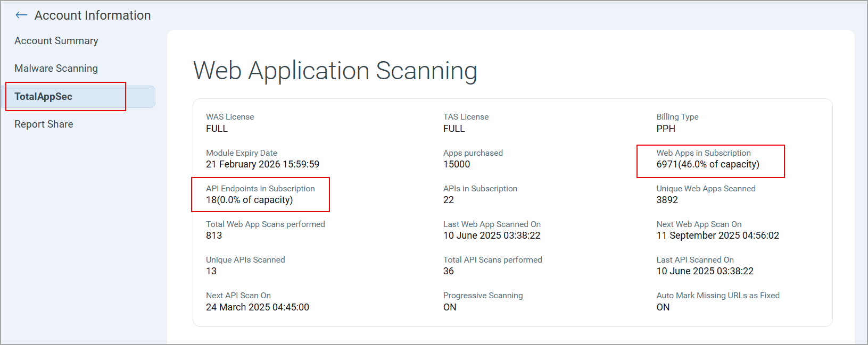
Task: Click the Auto Mark Missing URLs as Fixed label
Action: point(718,296)
